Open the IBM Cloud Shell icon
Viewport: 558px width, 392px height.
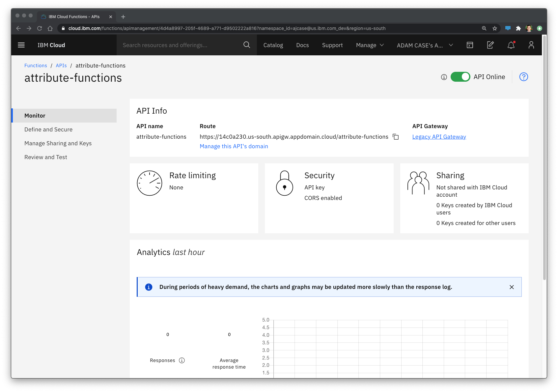coord(470,45)
